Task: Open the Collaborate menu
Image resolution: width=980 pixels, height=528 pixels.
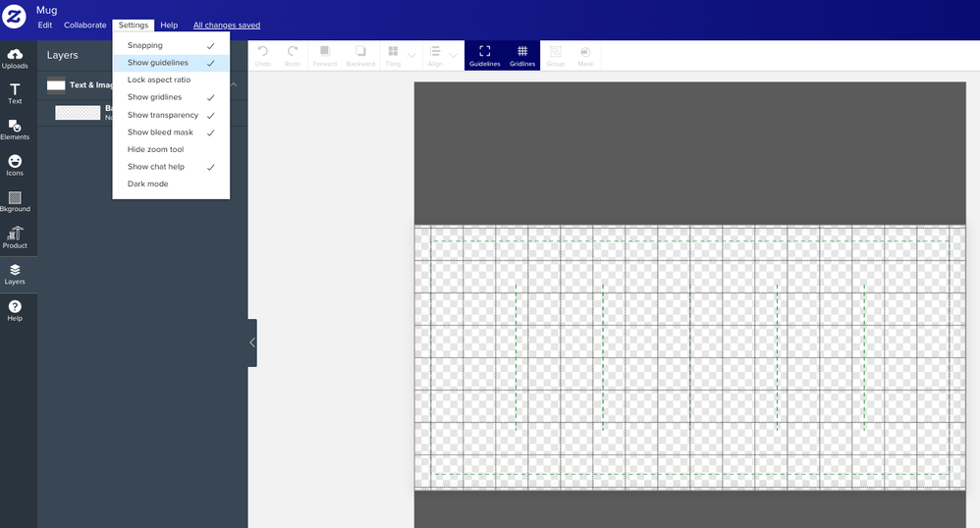Action: [84, 26]
